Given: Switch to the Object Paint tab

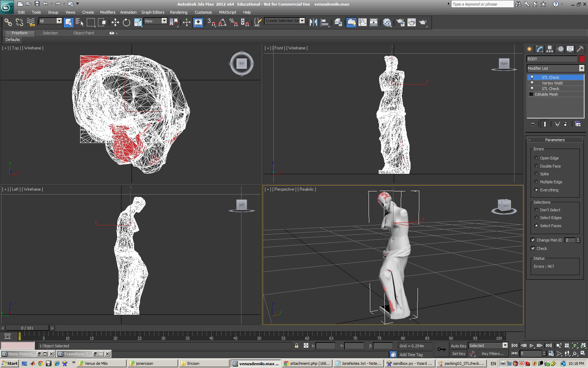Looking at the screenshot, I should (83, 33).
